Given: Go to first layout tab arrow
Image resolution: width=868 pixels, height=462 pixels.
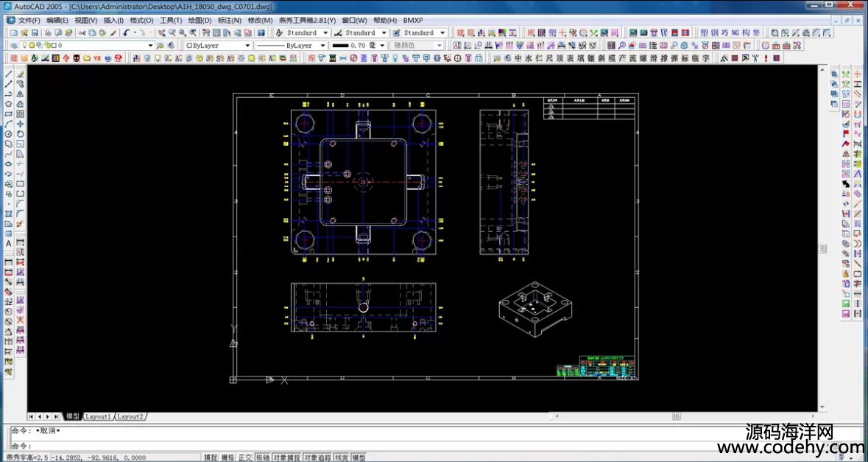Looking at the screenshot, I should (x=31, y=416).
